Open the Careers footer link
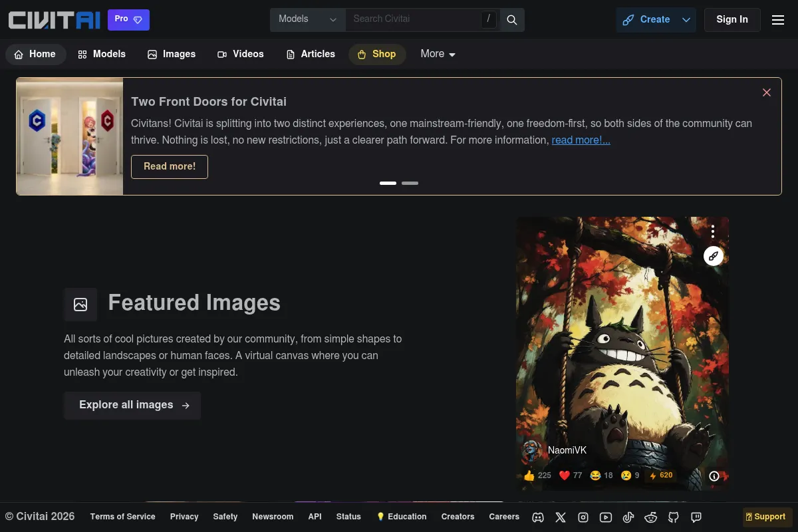The width and height of the screenshot is (798, 532). [504, 517]
